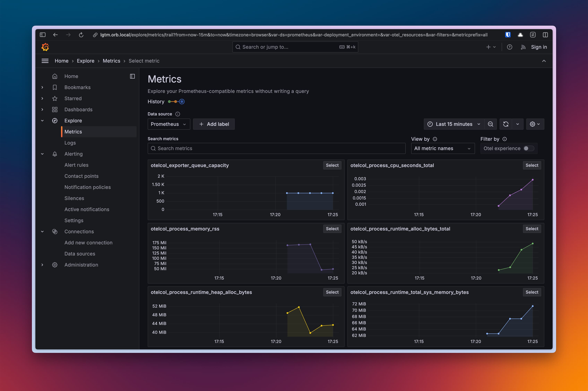Open the auto-refresh interval dropdown
Image resolution: width=588 pixels, height=391 pixels.
(x=518, y=124)
